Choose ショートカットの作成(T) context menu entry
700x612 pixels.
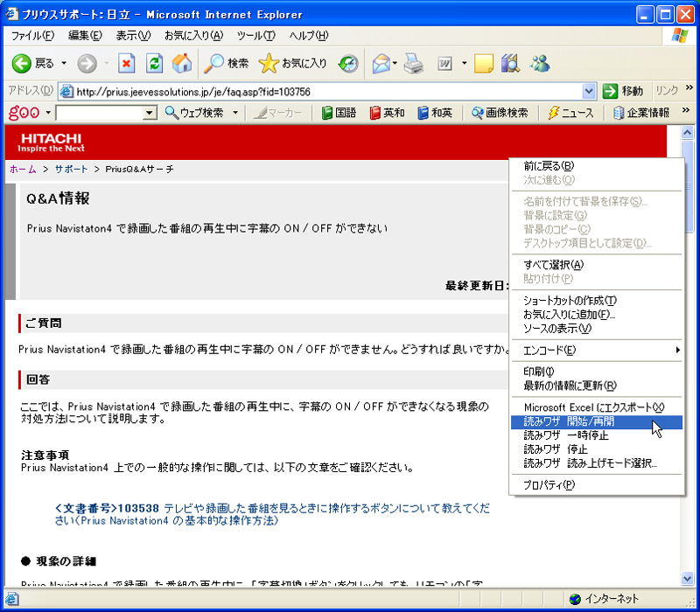pyautogui.click(x=597, y=301)
